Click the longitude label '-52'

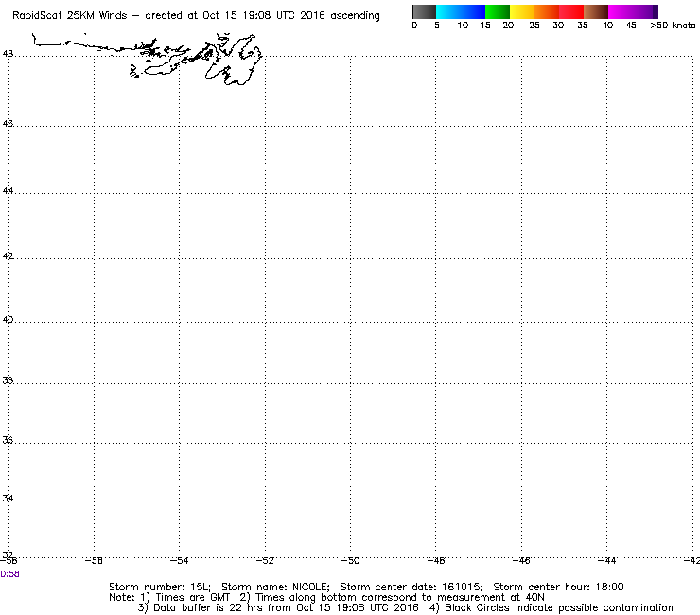click(x=265, y=561)
